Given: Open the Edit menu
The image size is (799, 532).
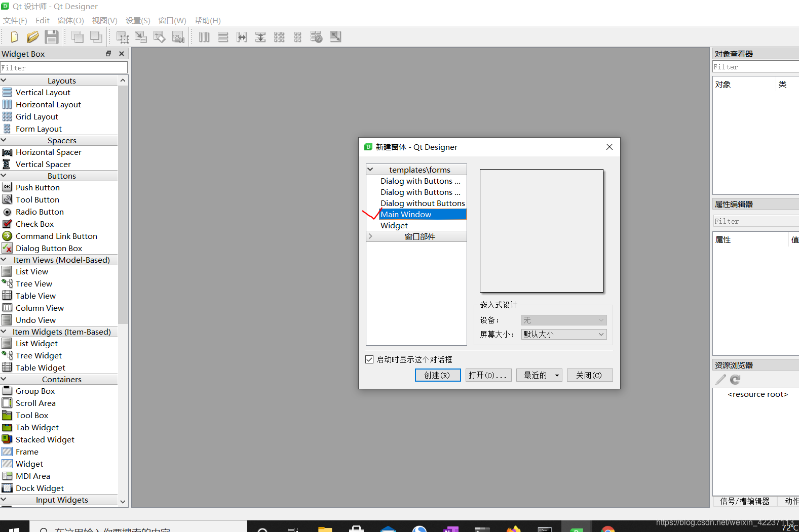Looking at the screenshot, I should (x=43, y=21).
